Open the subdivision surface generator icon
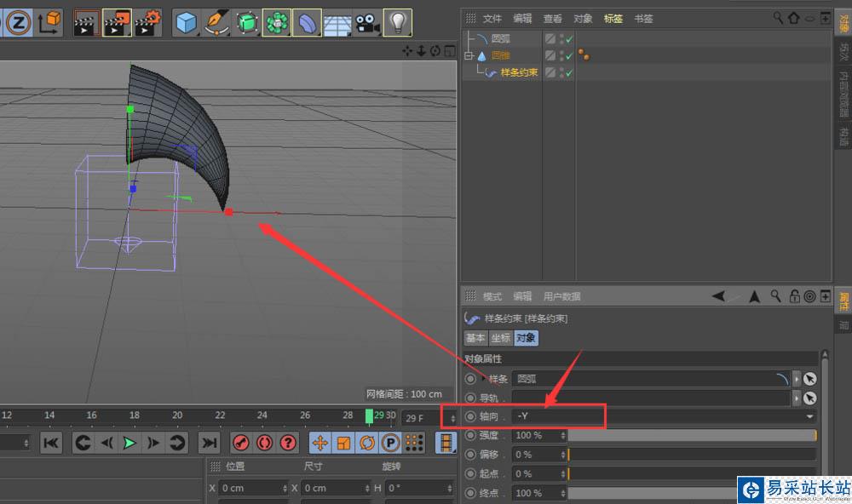The image size is (852, 504). (247, 23)
